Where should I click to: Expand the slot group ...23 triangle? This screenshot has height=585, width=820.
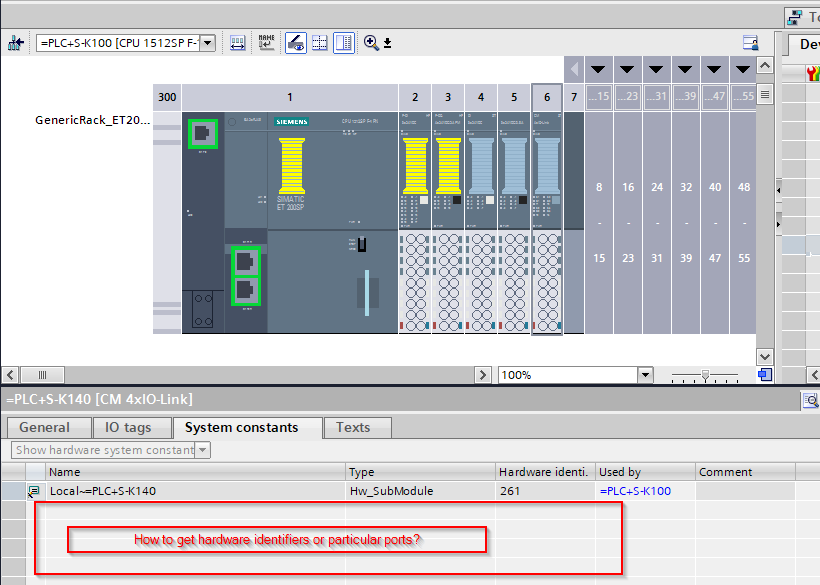click(x=627, y=69)
